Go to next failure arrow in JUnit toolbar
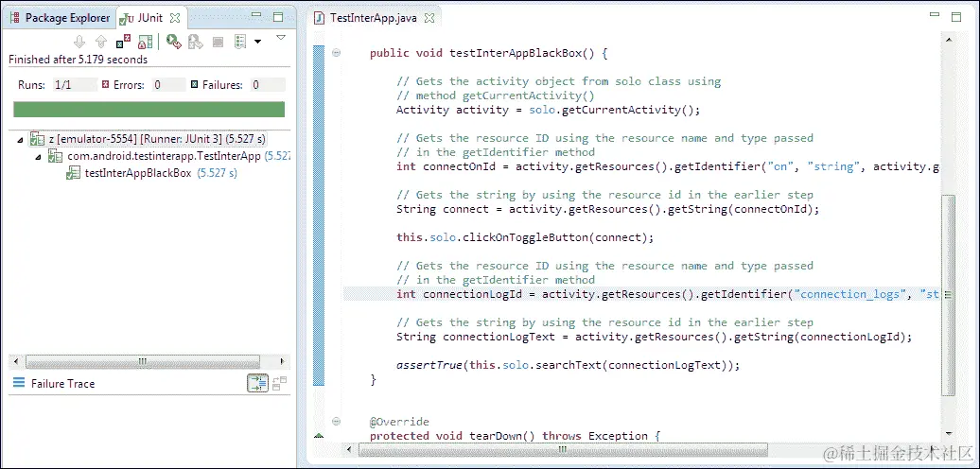Viewport: 980px width, 469px height. (x=79, y=42)
